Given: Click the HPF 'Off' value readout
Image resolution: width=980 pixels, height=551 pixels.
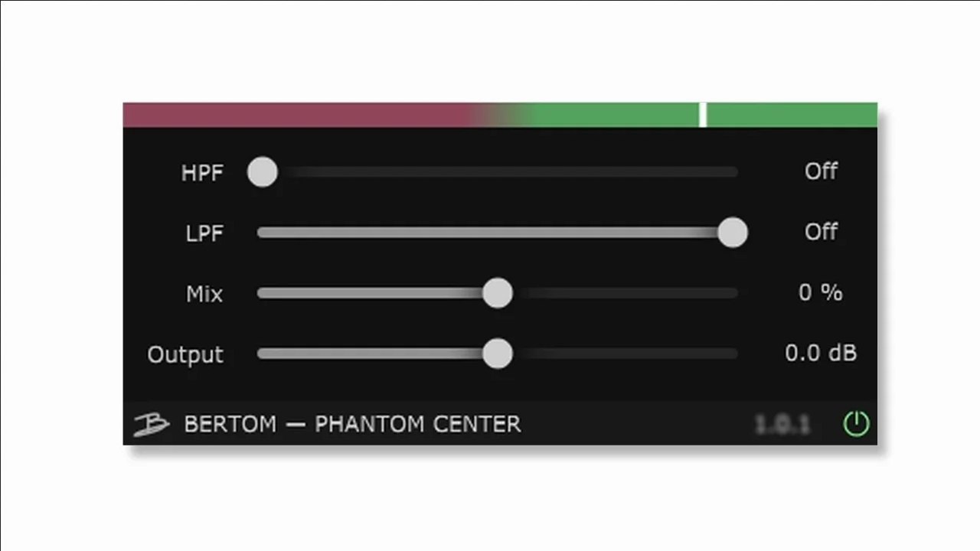Looking at the screenshot, I should (821, 171).
